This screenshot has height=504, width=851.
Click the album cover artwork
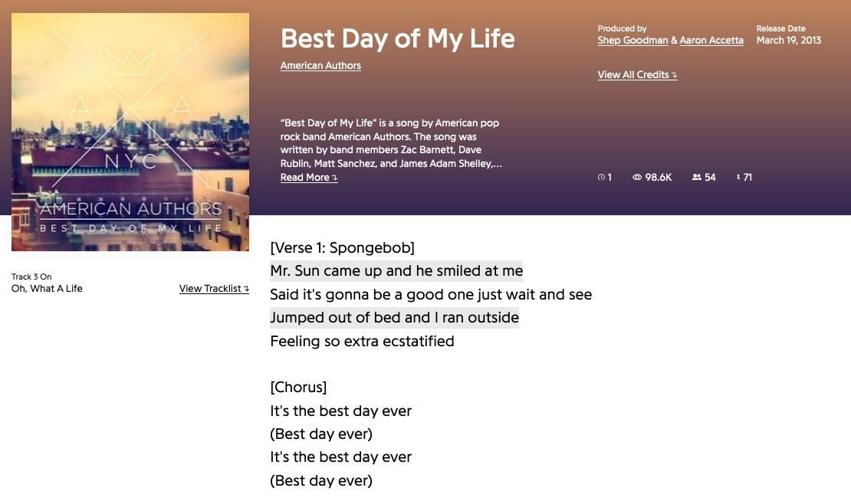[x=129, y=131]
